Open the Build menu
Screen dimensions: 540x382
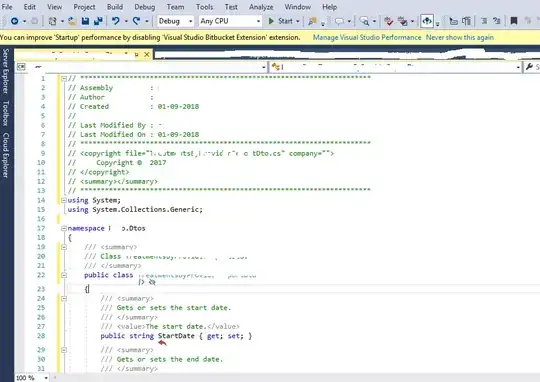click(115, 7)
